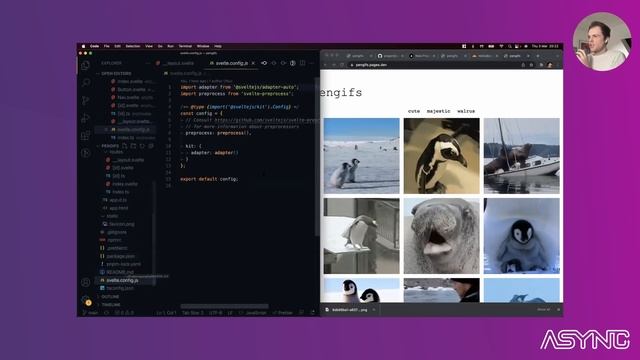Screen dimensions: 640x360
Task: Open the browser extensions puzzle icon
Action: point(541,65)
